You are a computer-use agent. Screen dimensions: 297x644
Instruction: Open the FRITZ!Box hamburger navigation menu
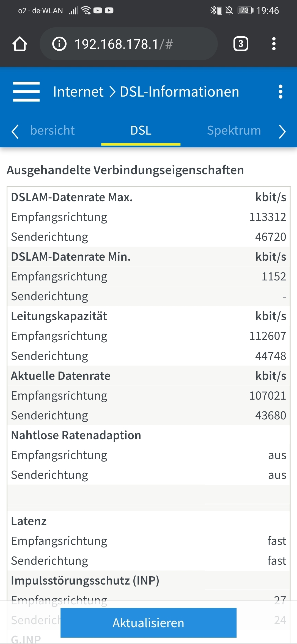pos(26,92)
